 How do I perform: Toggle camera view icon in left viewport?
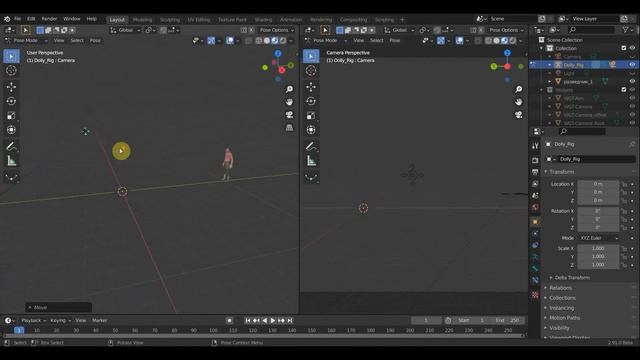point(289,115)
